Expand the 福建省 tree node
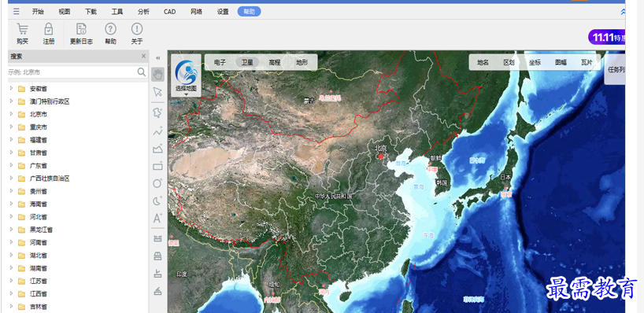This screenshot has height=313, width=644. [x=12, y=139]
